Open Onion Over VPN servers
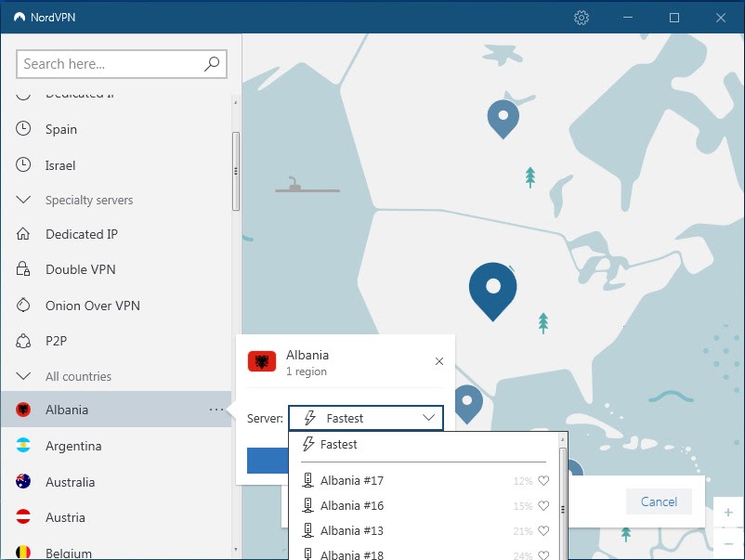Screen dimensions: 745x560 coord(116,306)
